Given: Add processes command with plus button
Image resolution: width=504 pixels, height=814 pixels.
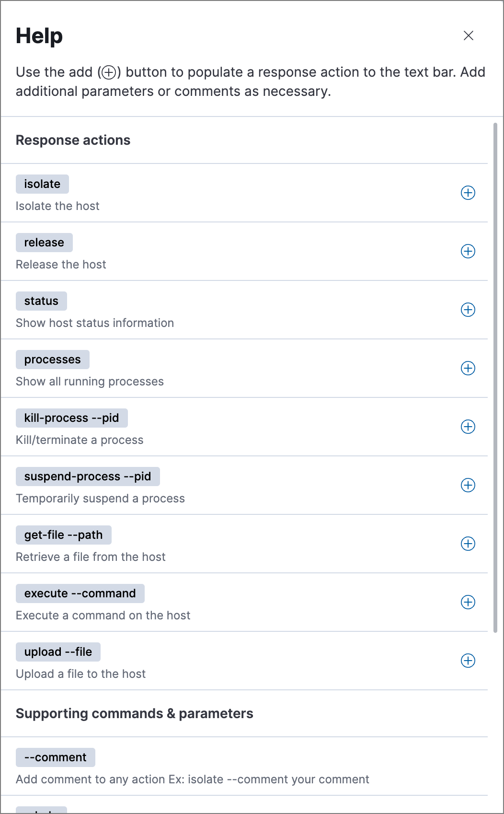Looking at the screenshot, I should pyautogui.click(x=468, y=368).
